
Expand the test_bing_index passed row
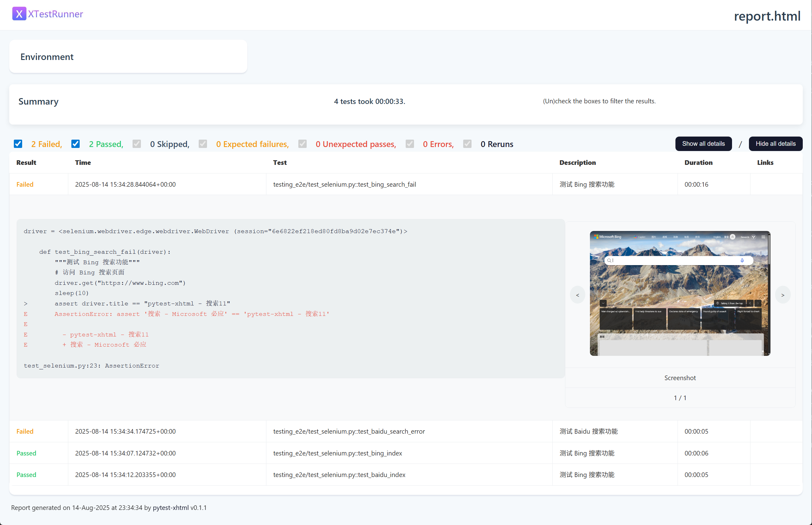point(337,453)
